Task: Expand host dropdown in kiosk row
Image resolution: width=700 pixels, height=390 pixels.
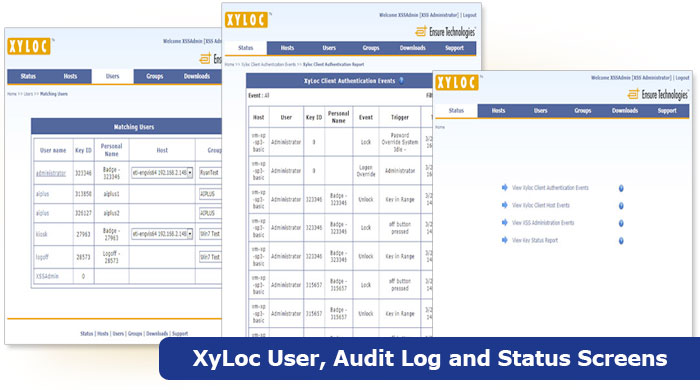Action: (x=190, y=234)
